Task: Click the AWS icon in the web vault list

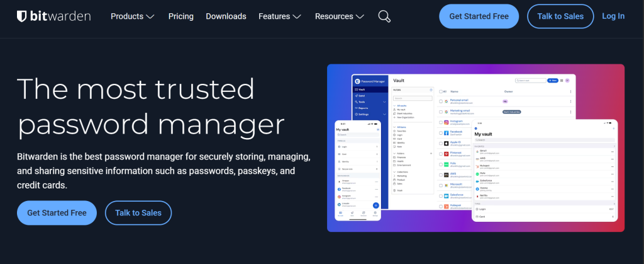Action: [x=446, y=175]
